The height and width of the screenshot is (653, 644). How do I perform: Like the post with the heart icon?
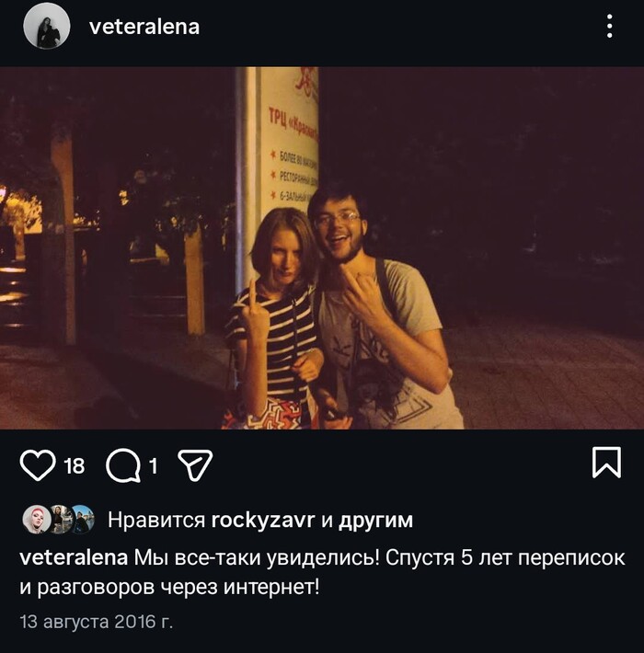[38, 465]
